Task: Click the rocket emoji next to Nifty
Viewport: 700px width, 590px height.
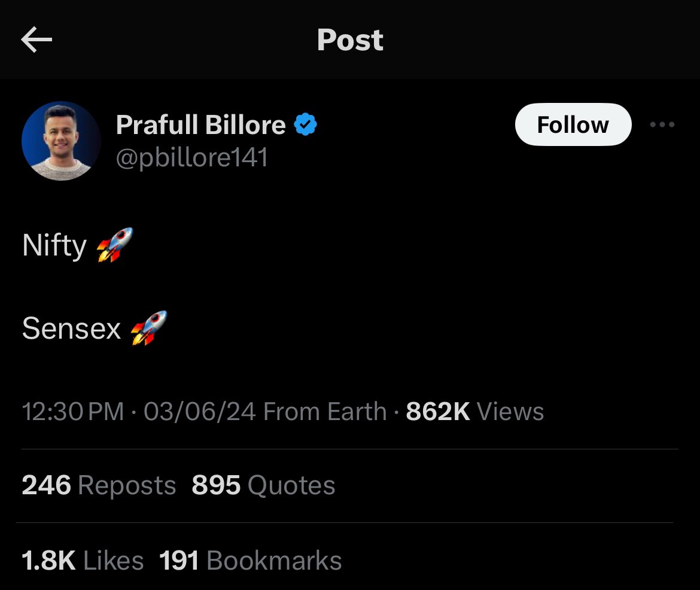Action: coord(115,245)
